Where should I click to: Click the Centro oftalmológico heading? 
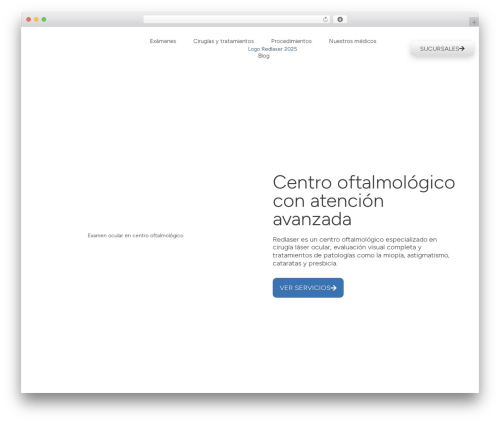[364, 201]
